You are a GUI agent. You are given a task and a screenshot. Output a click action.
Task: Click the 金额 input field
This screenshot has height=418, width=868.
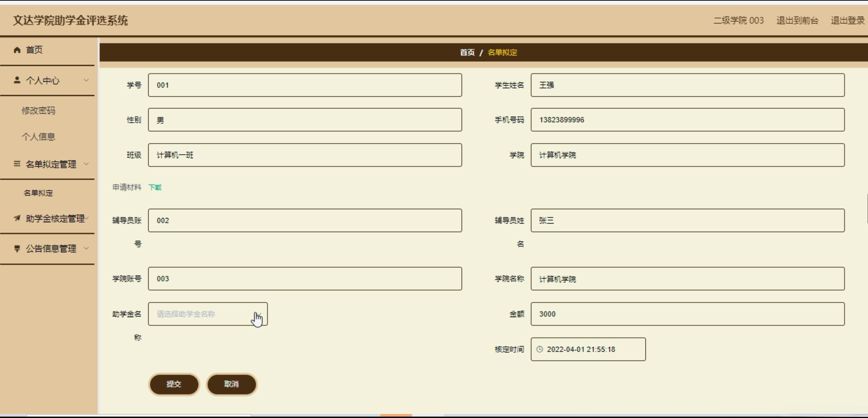[687, 314]
